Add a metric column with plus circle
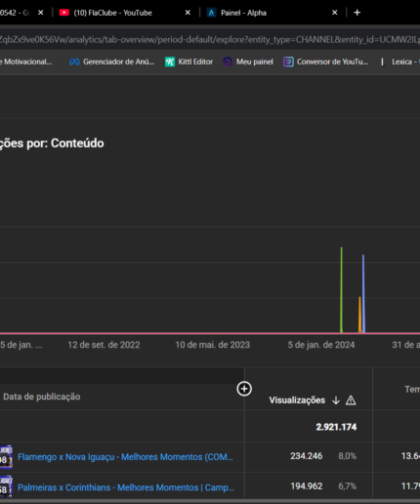The width and height of the screenshot is (420, 504). 244,389
